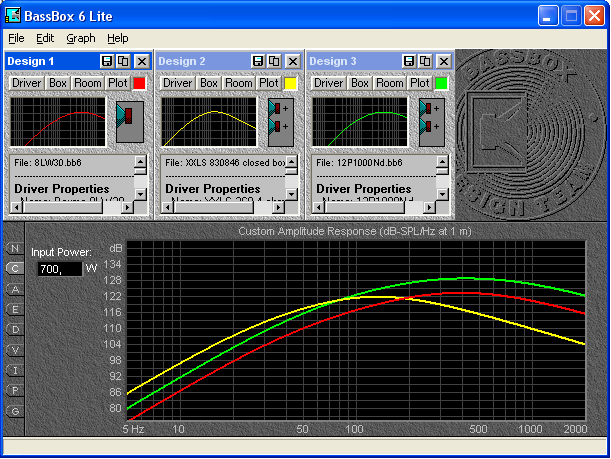Screen dimensions: 611x459
Task: Click Room button in Design 1
Action: coord(88,83)
